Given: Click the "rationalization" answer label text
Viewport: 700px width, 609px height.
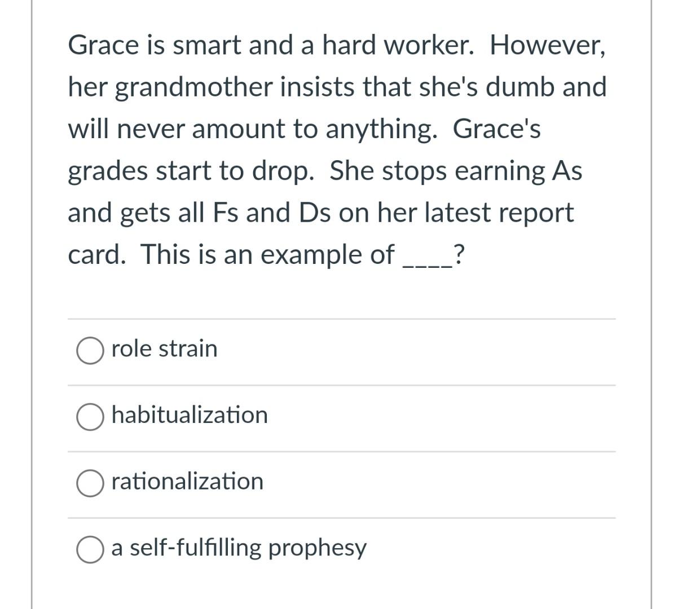Looking at the screenshot, I should pyautogui.click(x=187, y=482).
